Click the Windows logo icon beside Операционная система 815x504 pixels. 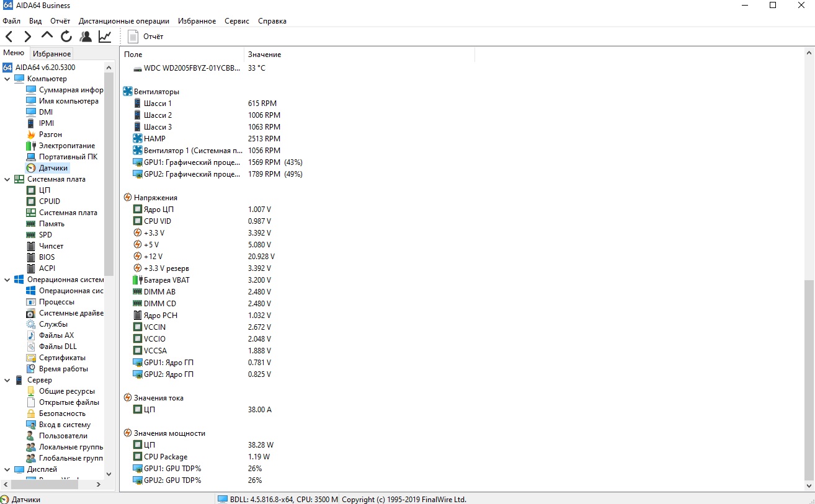click(19, 280)
